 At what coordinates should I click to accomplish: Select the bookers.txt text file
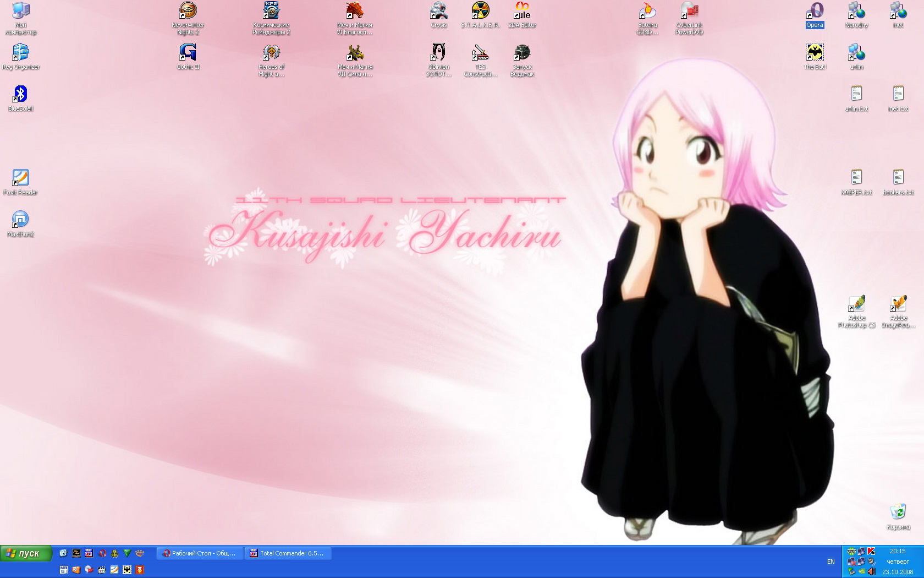[x=898, y=182]
